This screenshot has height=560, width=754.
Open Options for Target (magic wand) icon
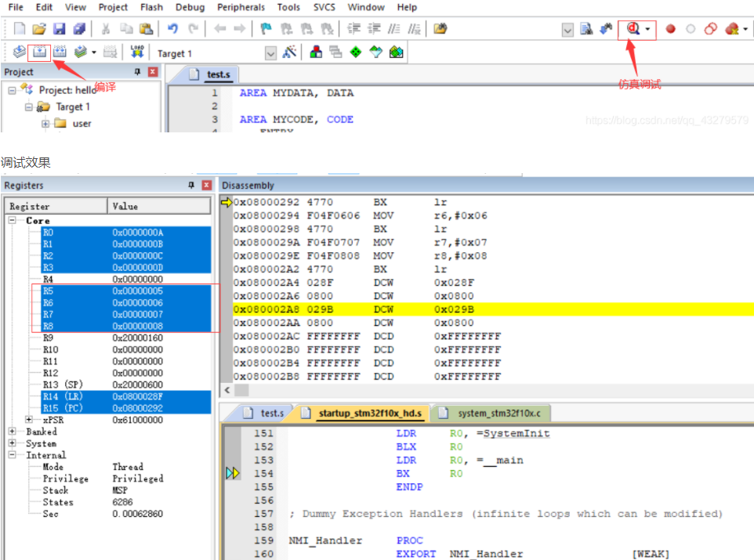289,52
